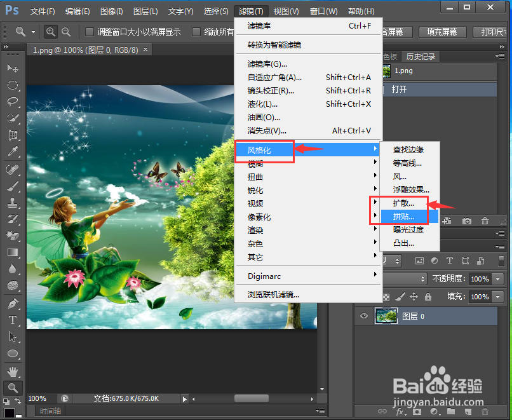This screenshot has height=420, width=512.
Task: Enable resize window to fit checkbox
Action: pyautogui.click(x=89, y=32)
